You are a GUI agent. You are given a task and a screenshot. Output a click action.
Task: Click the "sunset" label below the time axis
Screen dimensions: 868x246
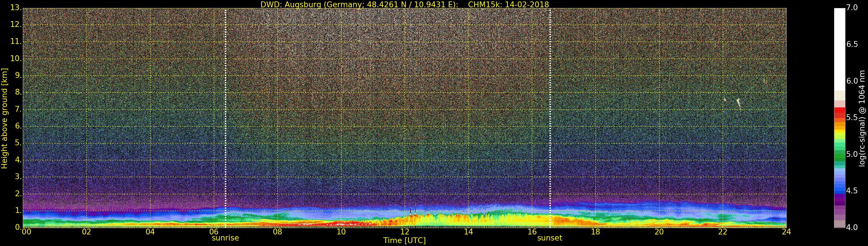pyautogui.click(x=549, y=238)
